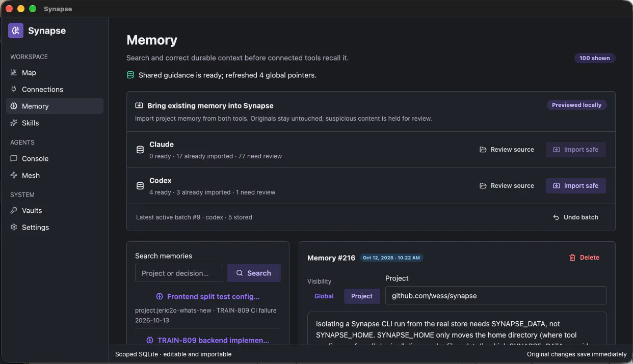Viewport: 633px width, 364px height.
Task: Click Import safe for Codex
Action: click(576, 186)
